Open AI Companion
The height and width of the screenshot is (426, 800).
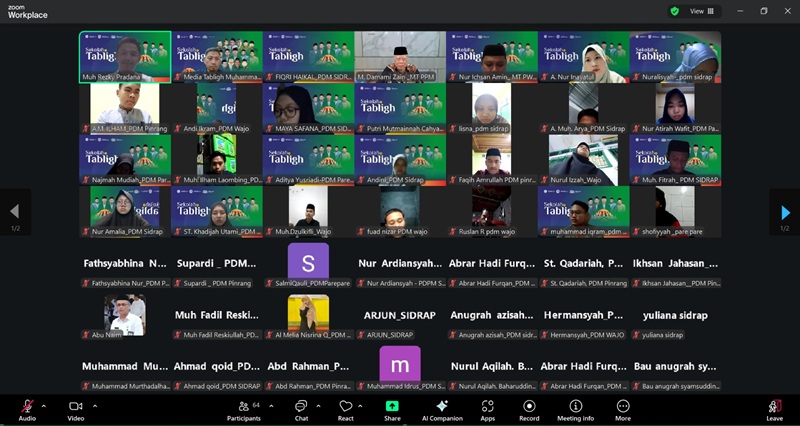tap(442, 408)
